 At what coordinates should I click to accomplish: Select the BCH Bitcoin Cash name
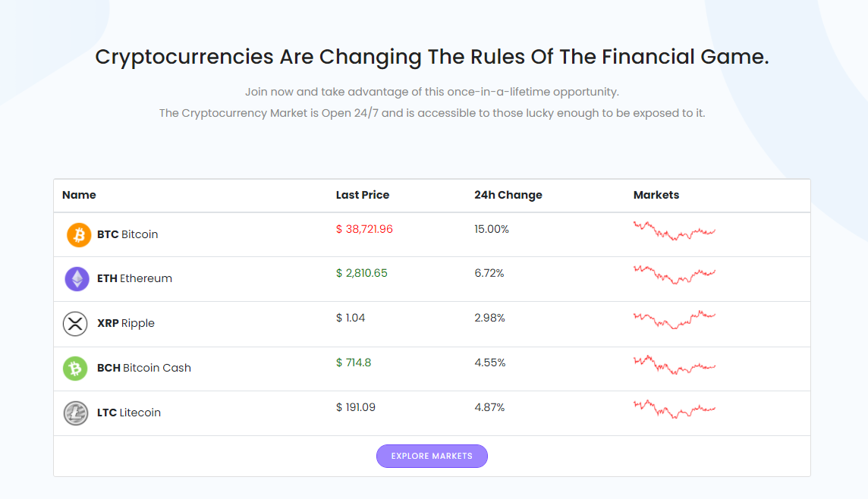[144, 368]
